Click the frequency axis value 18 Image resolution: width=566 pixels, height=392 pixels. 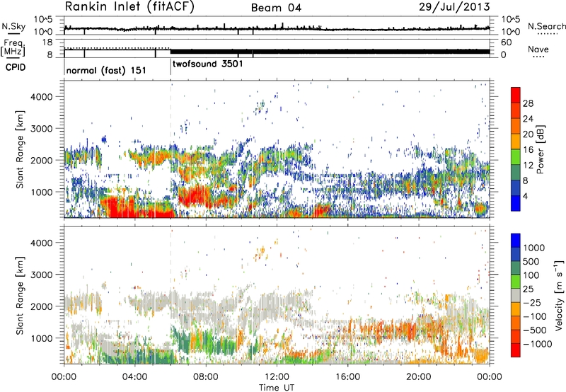[x=47, y=42]
